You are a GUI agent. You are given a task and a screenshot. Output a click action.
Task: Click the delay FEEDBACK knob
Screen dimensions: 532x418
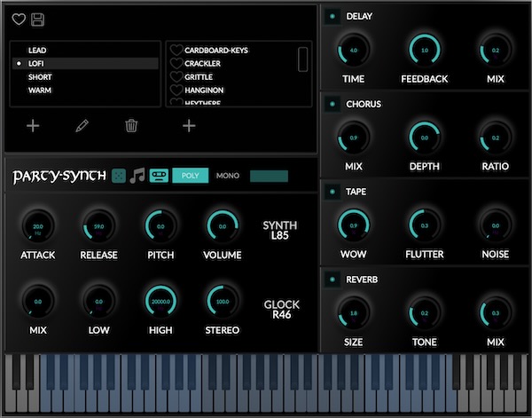[425, 50]
